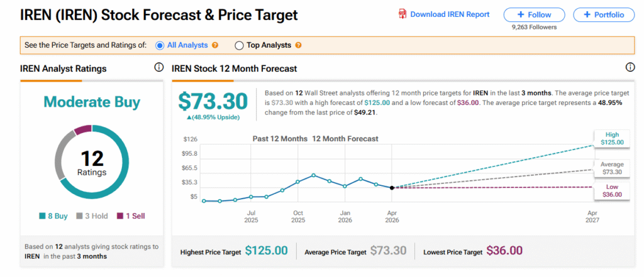This screenshot has width=644, height=277.
Task: Click the orange help icon beside Top Analysts
Action: tap(298, 45)
